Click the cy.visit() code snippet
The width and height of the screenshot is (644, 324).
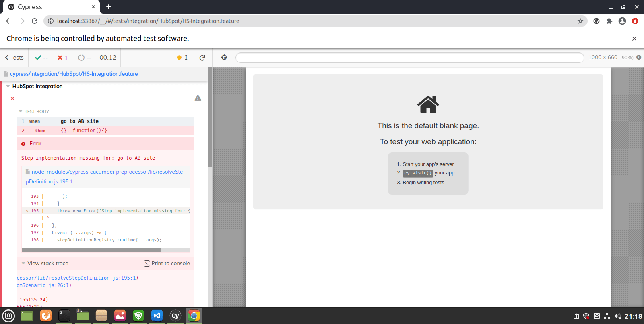418,173
